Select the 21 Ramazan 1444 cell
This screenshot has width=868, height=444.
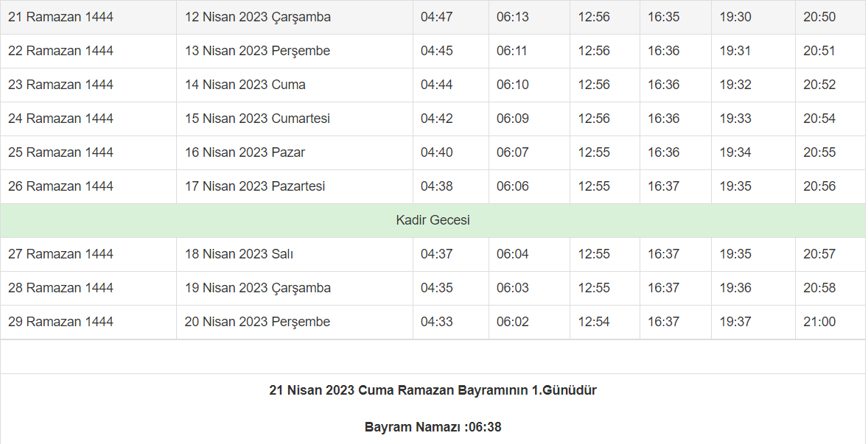(60, 17)
